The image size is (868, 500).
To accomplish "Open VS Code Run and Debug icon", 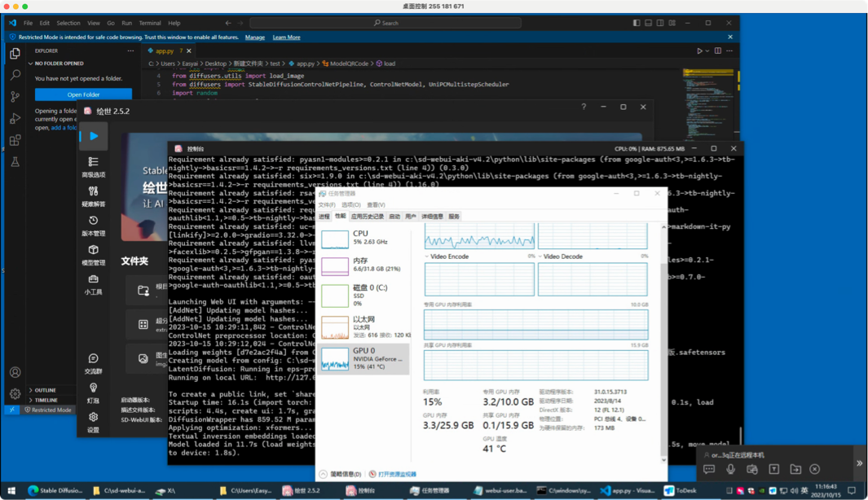I will click(x=15, y=118).
